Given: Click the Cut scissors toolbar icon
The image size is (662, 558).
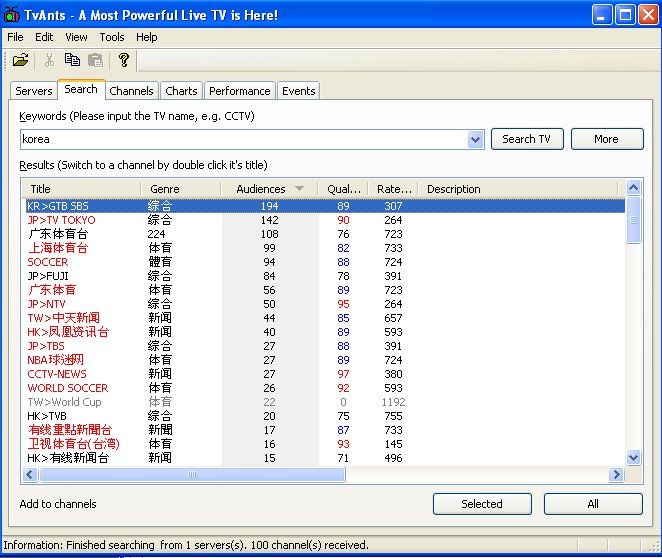Looking at the screenshot, I should click(49, 60).
